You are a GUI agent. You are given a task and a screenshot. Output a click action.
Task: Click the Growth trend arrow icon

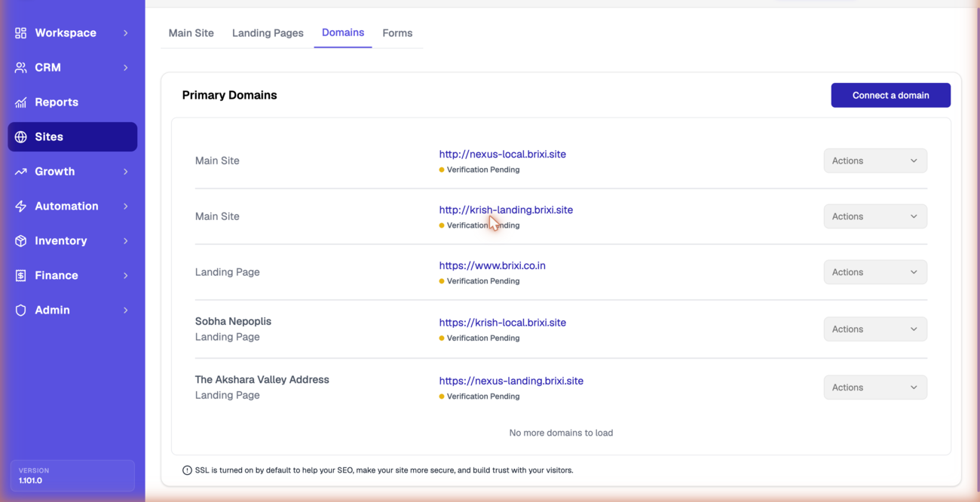tap(20, 172)
